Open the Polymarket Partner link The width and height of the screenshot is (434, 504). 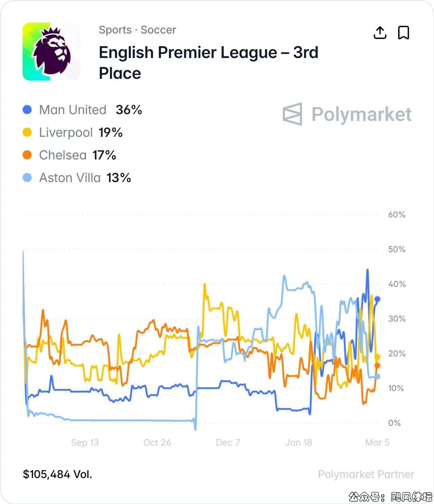[366, 474]
